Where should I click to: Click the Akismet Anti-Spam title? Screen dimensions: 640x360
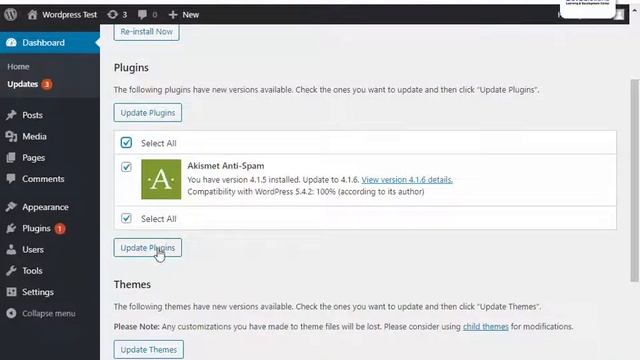226,166
